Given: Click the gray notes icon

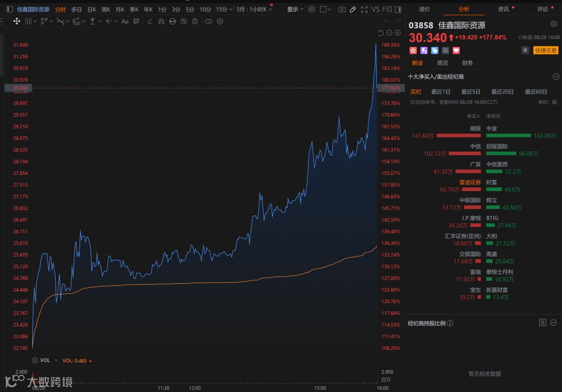Looking at the screenshot, I should pos(445,50).
